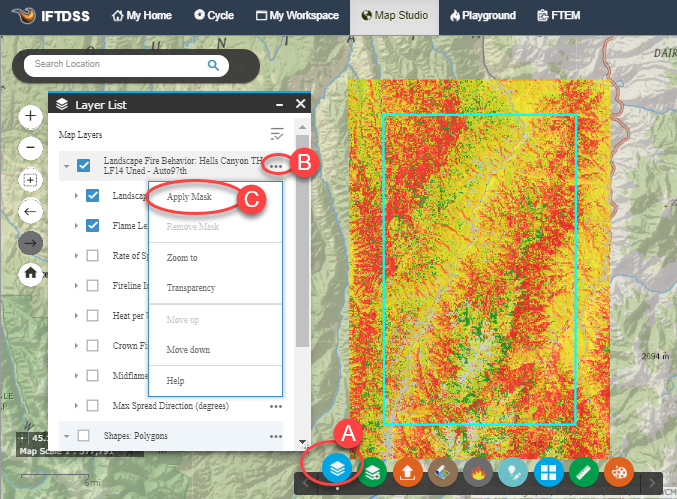677x499 pixels.
Task: Check the Max Spread Direction layer
Action: [x=92, y=405]
